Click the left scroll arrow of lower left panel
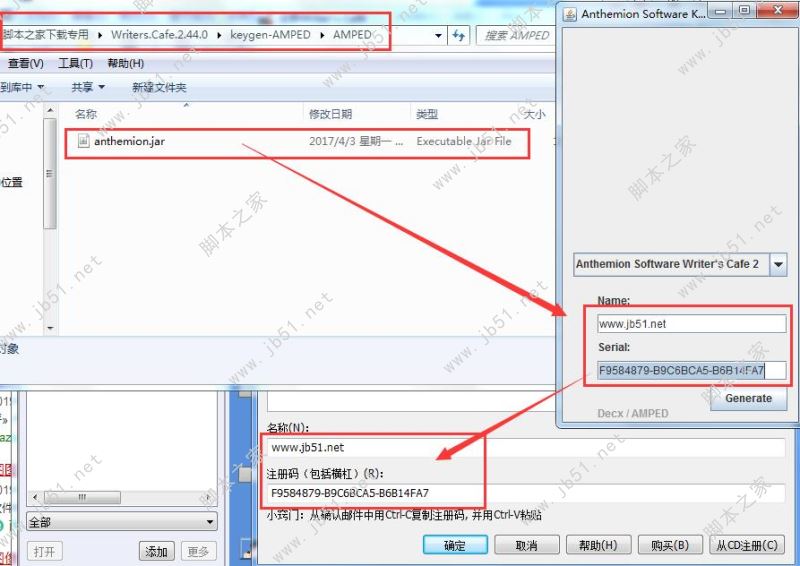Viewport: 800px width, 566px height. pyautogui.click(x=35, y=497)
